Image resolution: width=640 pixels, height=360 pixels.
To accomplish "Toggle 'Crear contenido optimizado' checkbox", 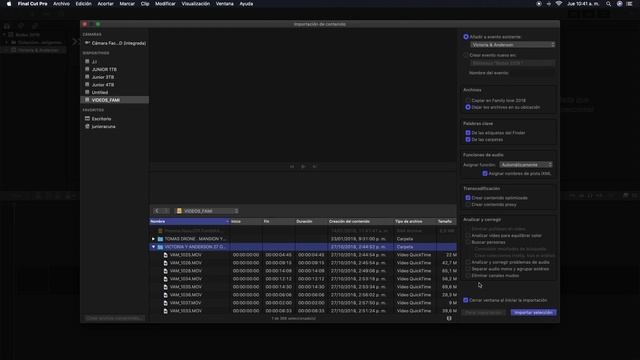I will point(468,198).
